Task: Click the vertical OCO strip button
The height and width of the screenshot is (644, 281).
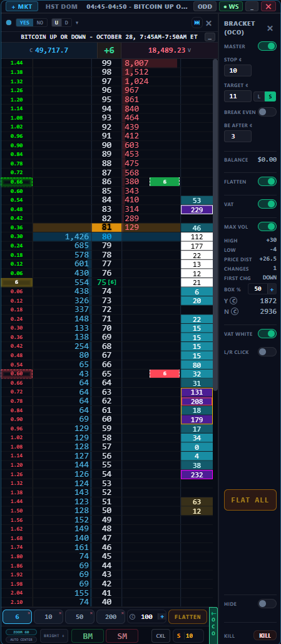Action: pos(213,625)
